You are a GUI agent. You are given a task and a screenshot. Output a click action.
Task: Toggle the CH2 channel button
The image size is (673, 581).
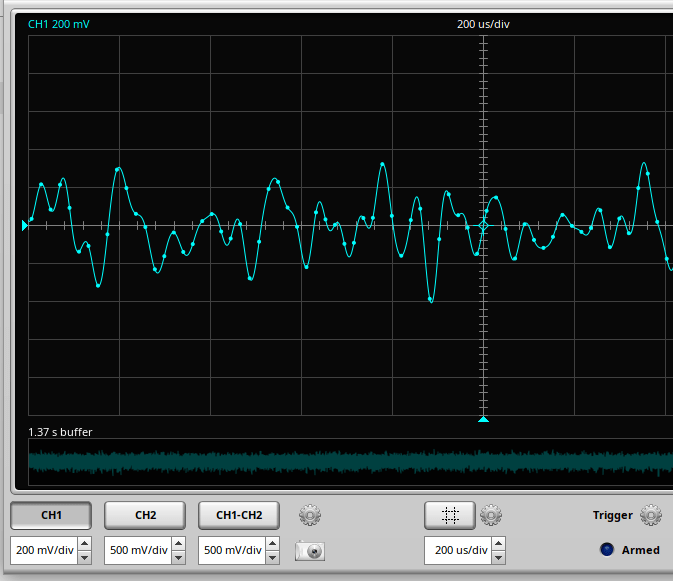[145, 515]
